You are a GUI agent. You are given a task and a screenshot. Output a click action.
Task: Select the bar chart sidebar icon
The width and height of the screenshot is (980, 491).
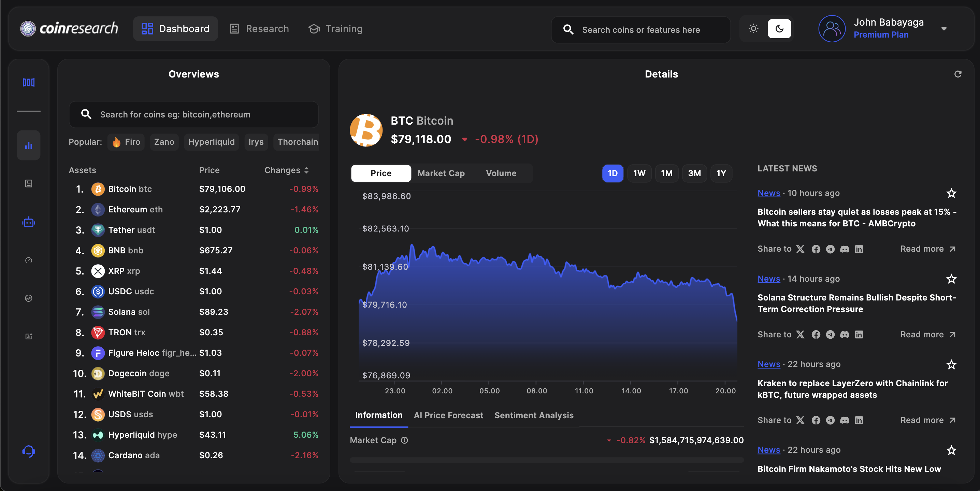29,145
